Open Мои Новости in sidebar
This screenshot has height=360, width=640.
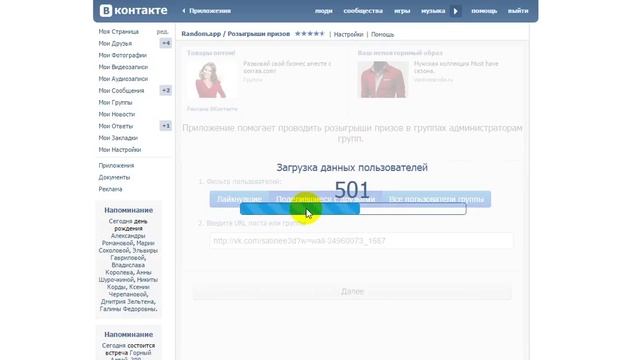(x=117, y=114)
